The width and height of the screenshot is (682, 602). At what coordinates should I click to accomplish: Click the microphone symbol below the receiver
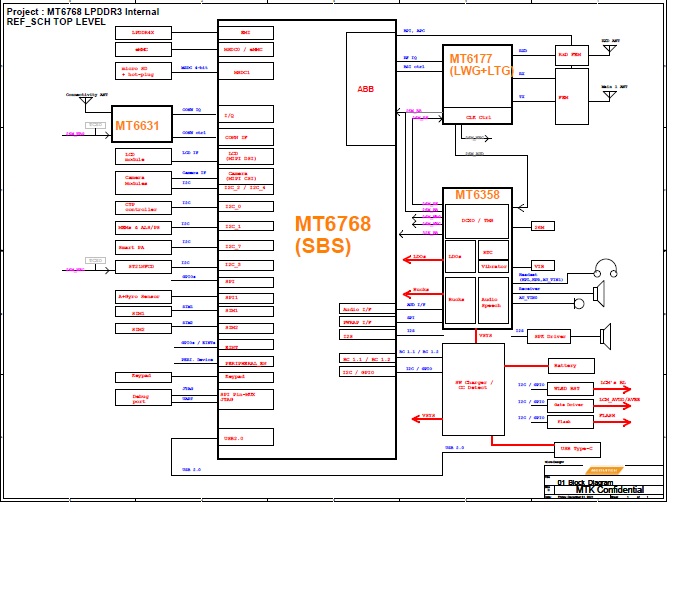pyautogui.click(x=577, y=303)
